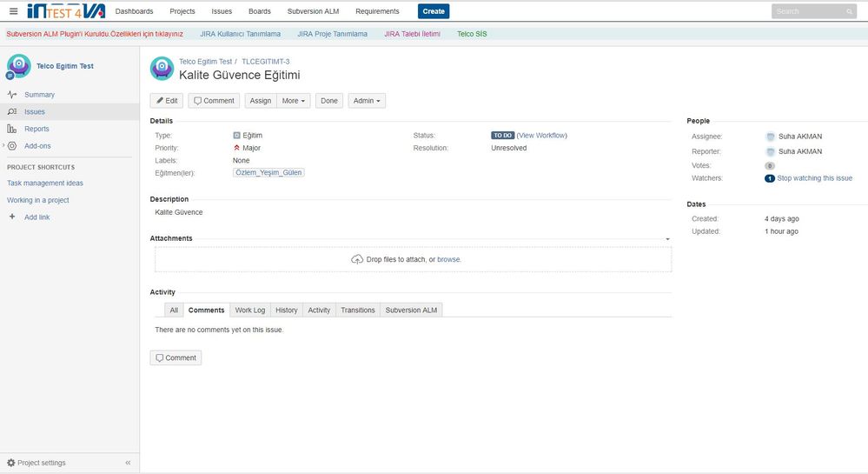Viewport: 868px width, 474px height.
Task: Click the Telco Egitim Test sidebar avatar
Action: (18, 66)
